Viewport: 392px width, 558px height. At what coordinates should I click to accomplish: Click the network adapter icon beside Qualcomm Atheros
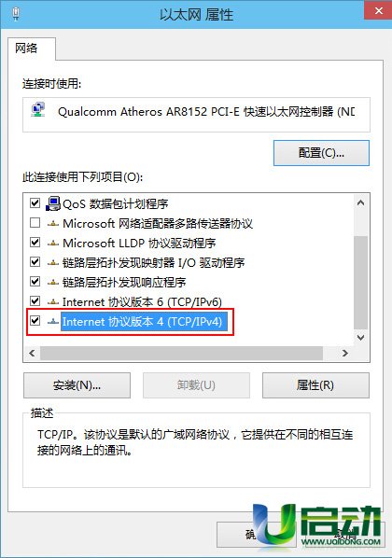pyautogui.click(x=38, y=109)
